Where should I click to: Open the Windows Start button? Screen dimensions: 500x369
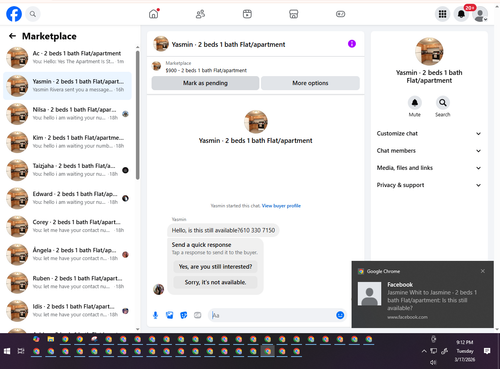click(x=7, y=351)
